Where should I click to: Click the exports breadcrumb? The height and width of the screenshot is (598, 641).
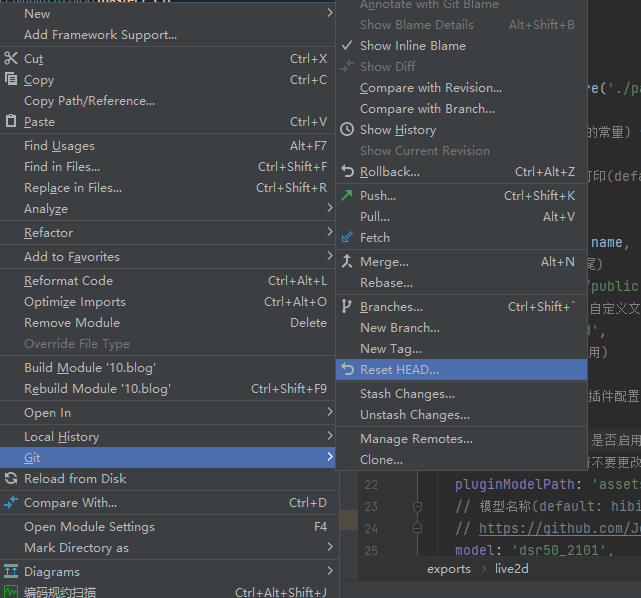click(x=449, y=569)
